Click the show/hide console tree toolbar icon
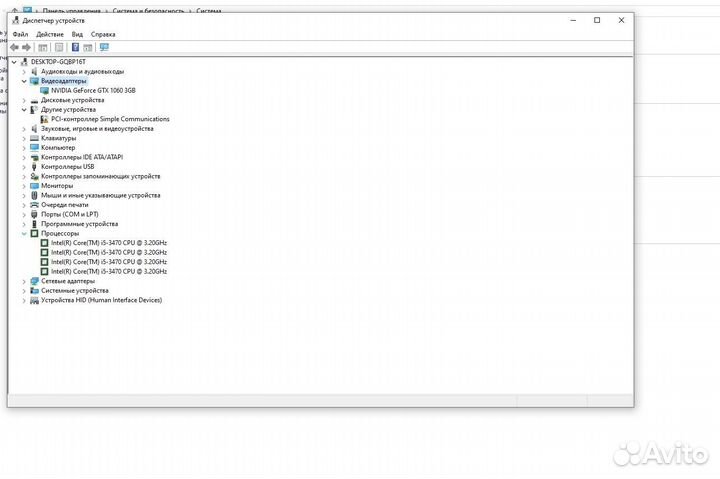The image size is (720, 479). (x=43, y=47)
